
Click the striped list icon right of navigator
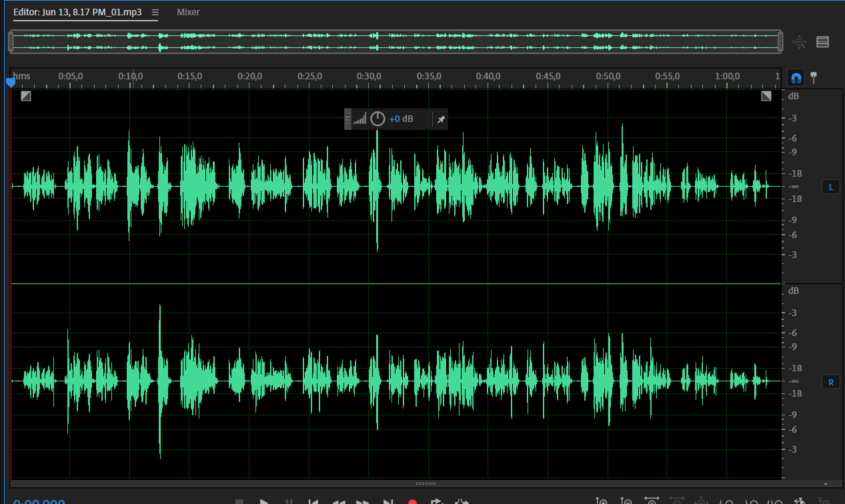point(822,42)
